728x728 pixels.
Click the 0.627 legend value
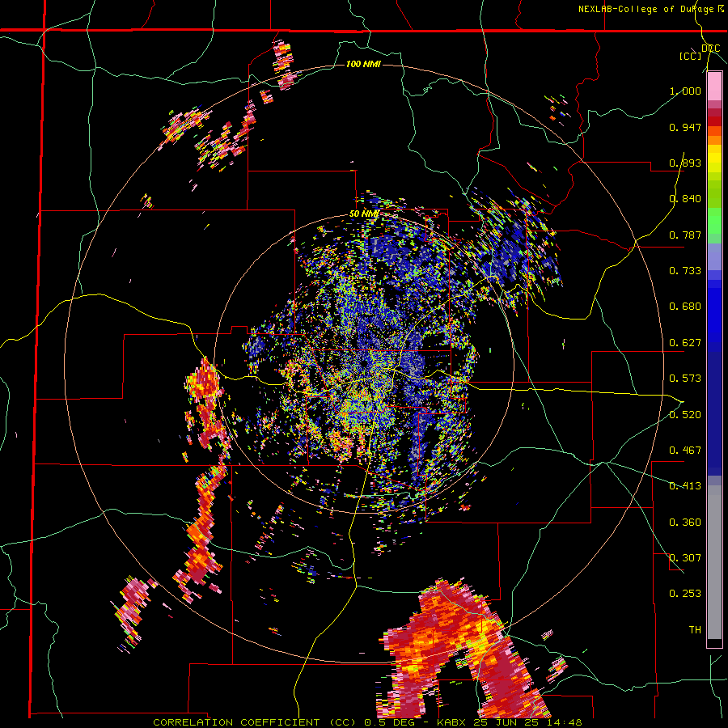tap(685, 343)
